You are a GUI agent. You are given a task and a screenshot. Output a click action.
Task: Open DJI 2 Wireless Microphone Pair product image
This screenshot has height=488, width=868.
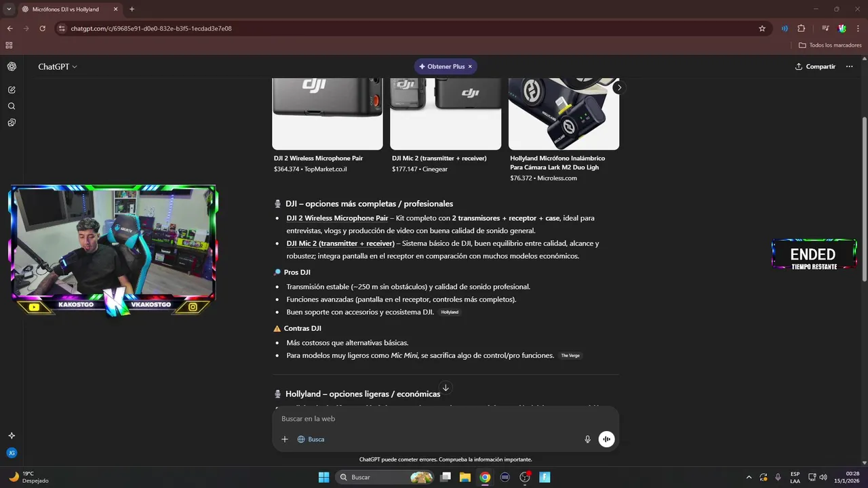coord(328,113)
